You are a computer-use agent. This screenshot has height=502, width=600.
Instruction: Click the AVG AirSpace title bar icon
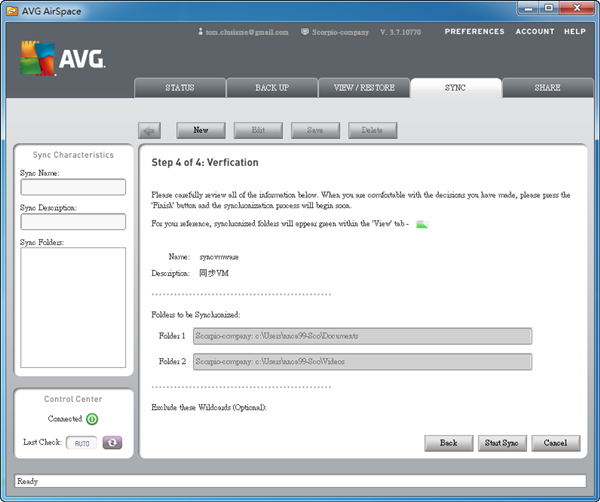[x=10, y=8]
